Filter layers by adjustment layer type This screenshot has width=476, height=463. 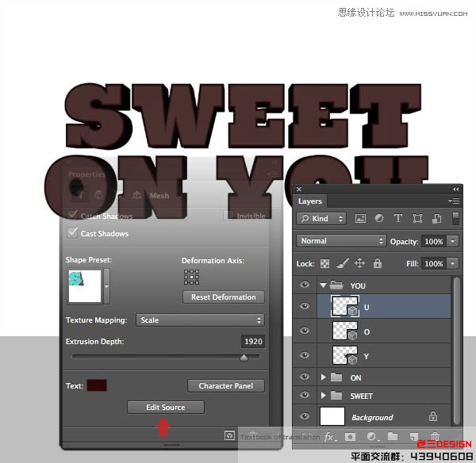click(379, 219)
